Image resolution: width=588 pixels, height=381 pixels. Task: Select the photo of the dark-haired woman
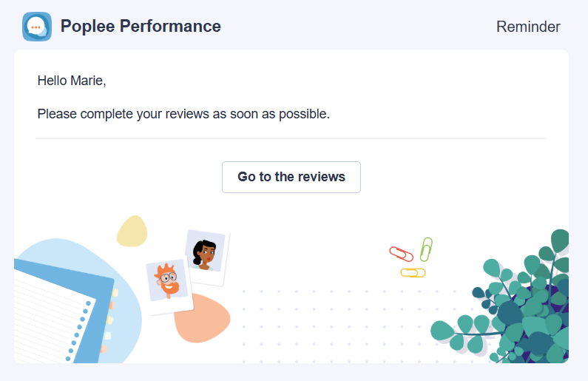(206, 256)
